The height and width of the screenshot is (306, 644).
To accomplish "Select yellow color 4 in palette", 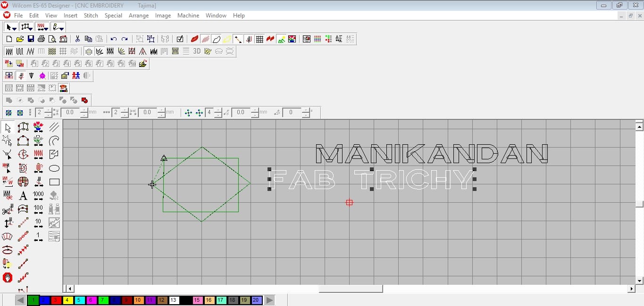I will tap(67, 300).
